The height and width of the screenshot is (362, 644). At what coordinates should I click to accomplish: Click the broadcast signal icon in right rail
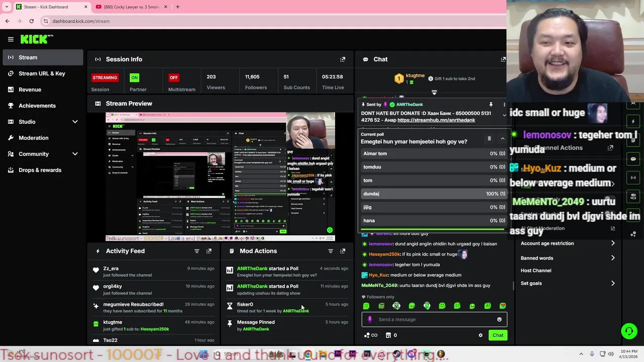633,177
